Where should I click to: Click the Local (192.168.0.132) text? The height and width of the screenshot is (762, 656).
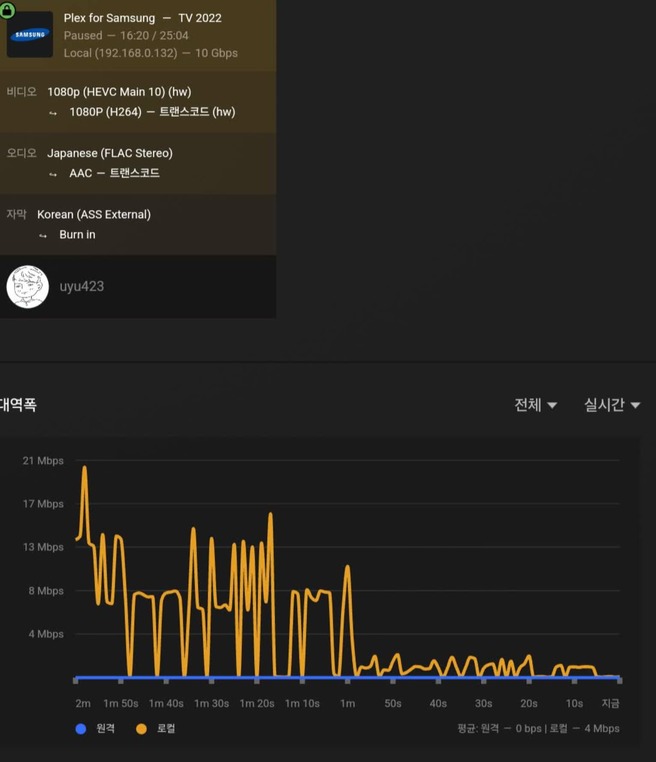click(x=121, y=53)
